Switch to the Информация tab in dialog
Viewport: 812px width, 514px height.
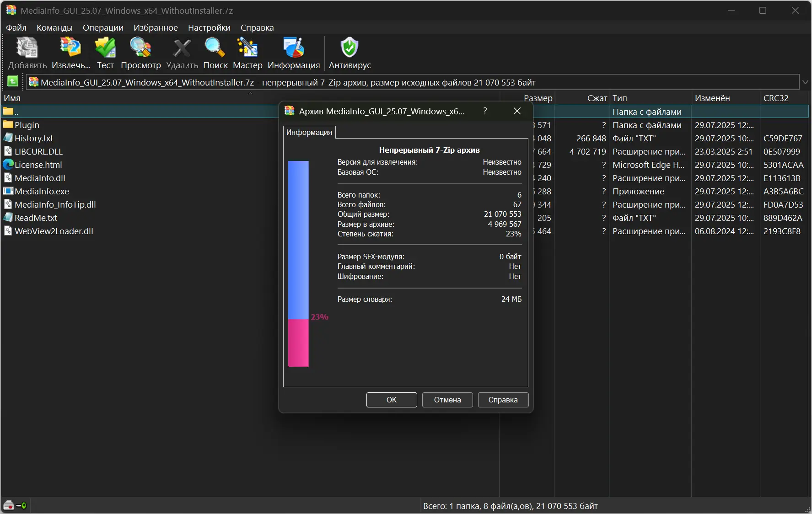pyautogui.click(x=309, y=132)
